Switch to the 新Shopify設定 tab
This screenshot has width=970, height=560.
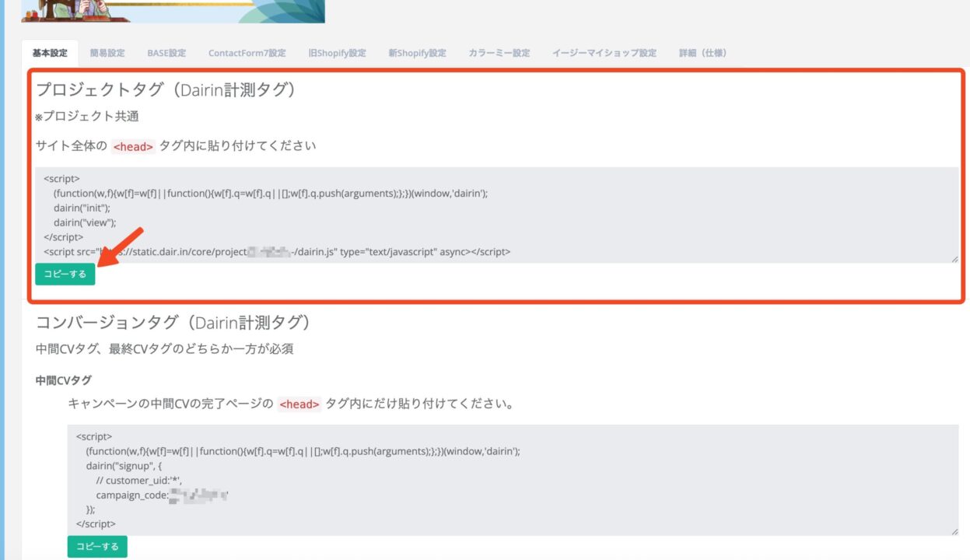pos(418,53)
